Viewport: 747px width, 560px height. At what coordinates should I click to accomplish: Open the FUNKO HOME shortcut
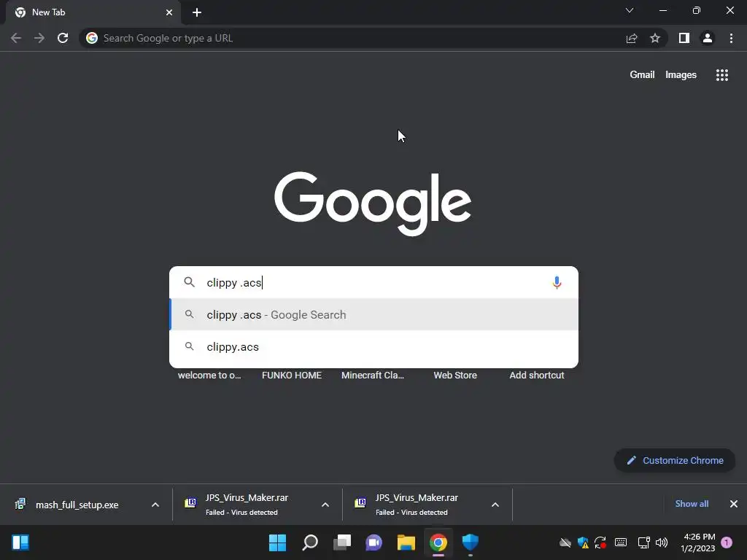[292, 376]
